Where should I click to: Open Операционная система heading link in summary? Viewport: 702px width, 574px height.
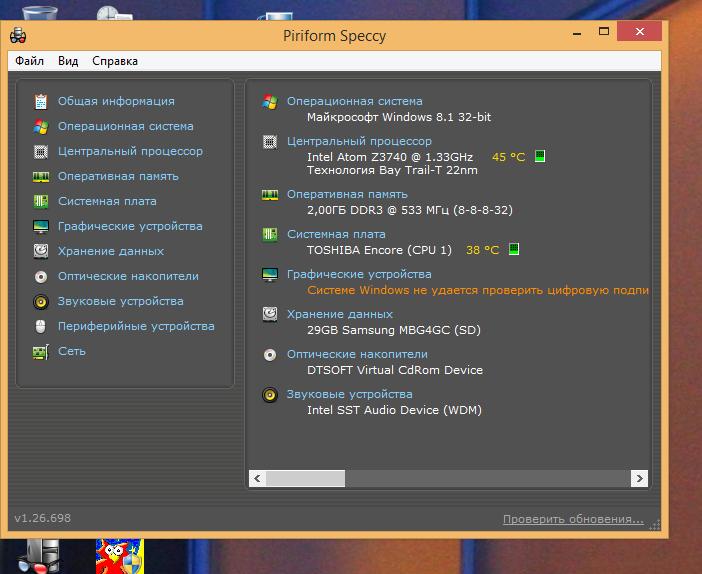[x=355, y=102]
